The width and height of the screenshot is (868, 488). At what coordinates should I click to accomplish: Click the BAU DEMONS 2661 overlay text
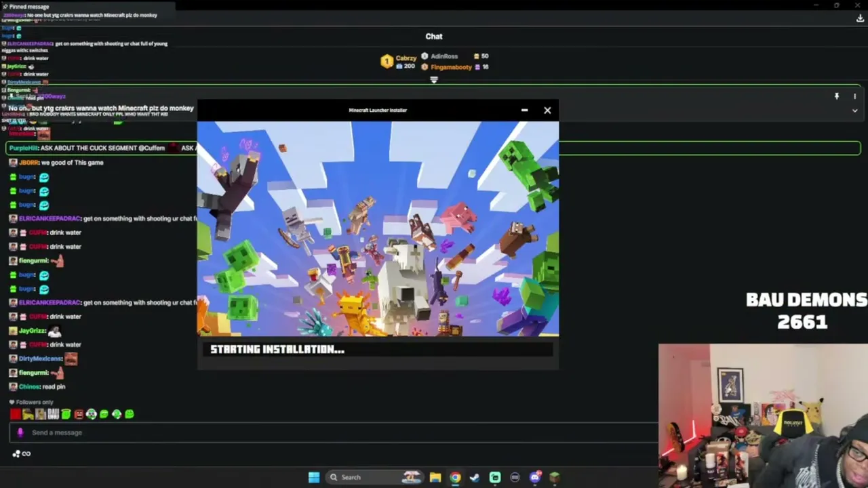click(x=806, y=310)
